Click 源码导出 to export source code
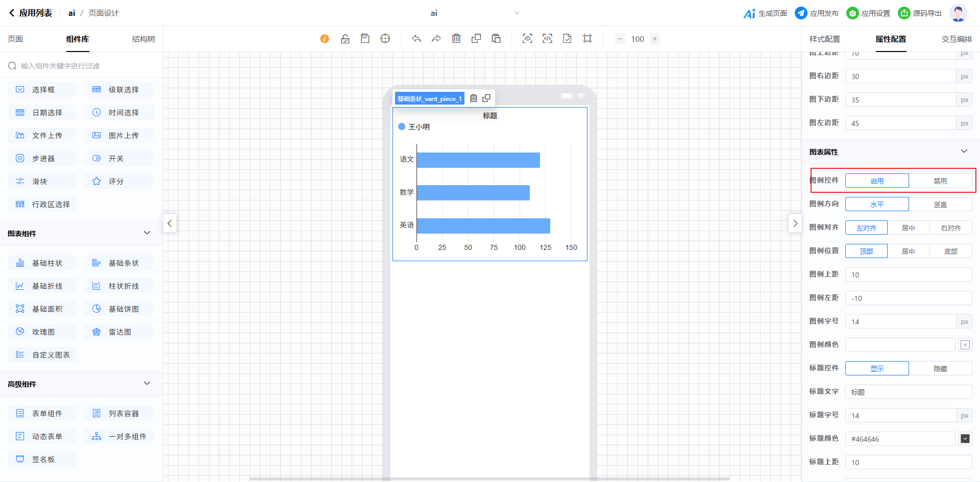This screenshot has width=980, height=482. pos(920,13)
